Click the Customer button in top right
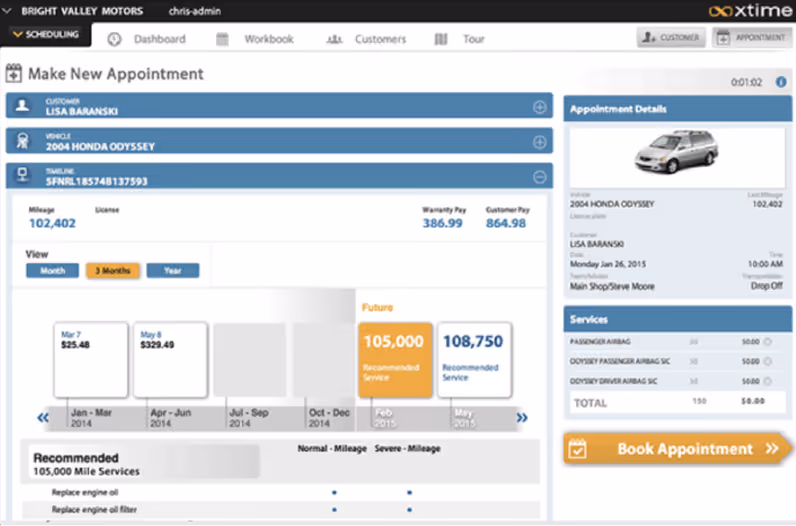 [671, 37]
